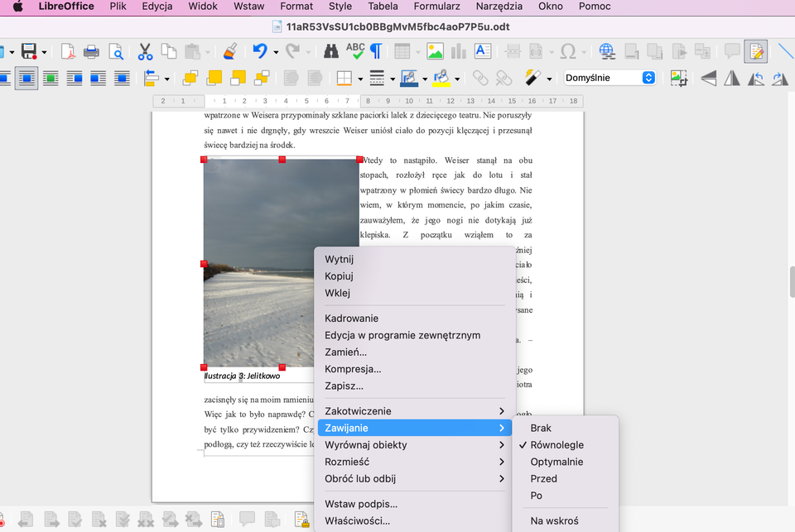Flip the image horizontally
Viewport: 795px width, 532px height.
pos(732,78)
